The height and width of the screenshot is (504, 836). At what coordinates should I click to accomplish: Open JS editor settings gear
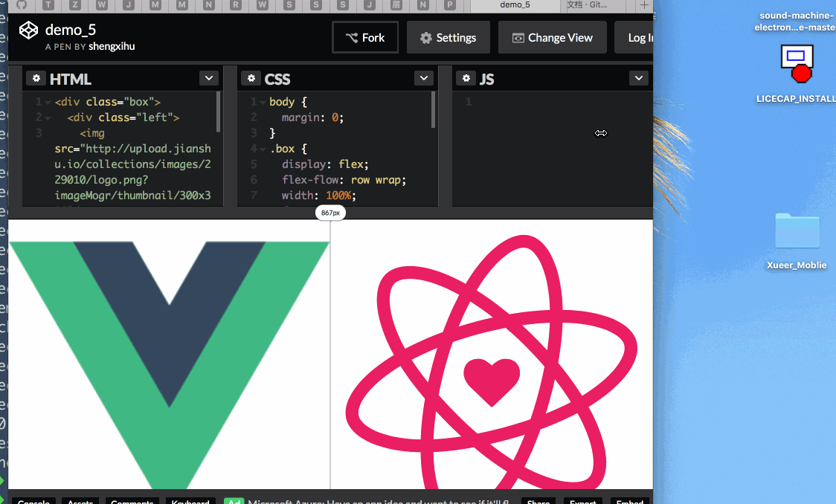(x=466, y=78)
